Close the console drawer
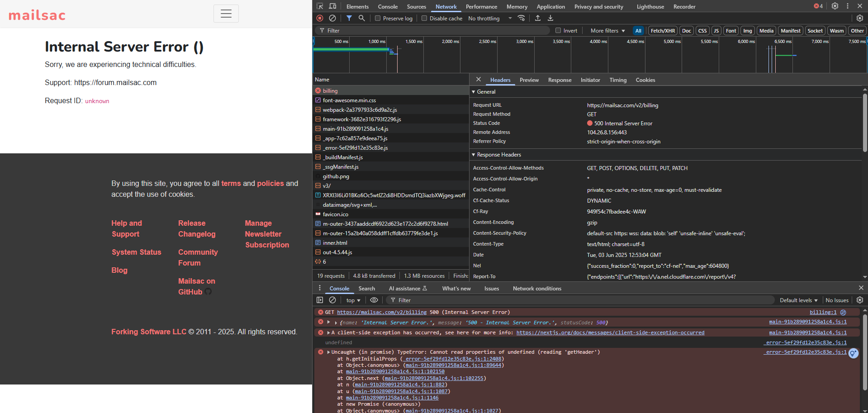The width and height of the screenshot is (868, 413). (861, 288)
